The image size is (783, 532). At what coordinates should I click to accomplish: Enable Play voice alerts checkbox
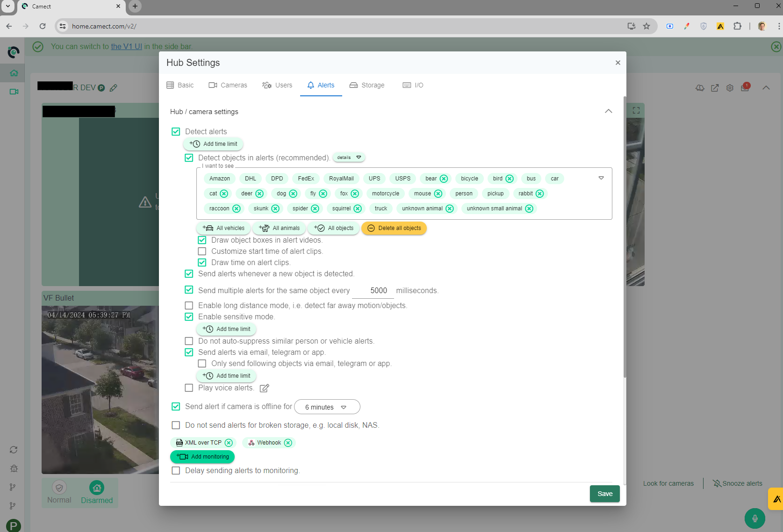pyautogui.click(x=189, y=388)
